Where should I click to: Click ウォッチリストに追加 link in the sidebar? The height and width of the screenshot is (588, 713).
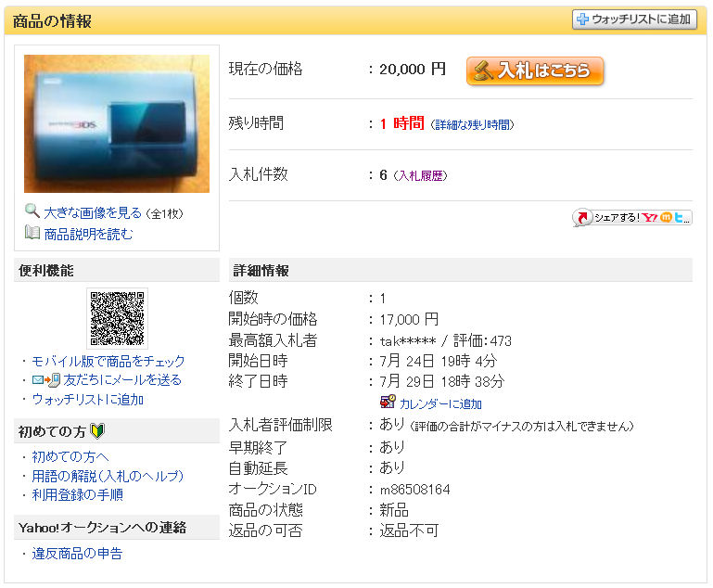click(88, 400)
